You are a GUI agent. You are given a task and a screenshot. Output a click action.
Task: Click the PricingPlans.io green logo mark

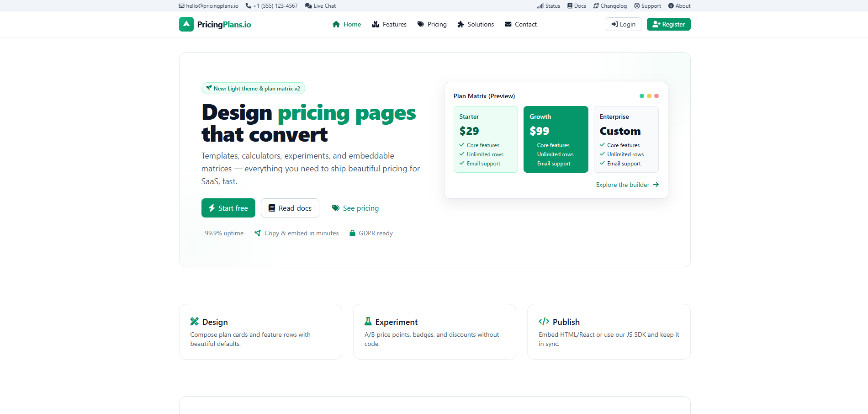(x=186, y=24)
